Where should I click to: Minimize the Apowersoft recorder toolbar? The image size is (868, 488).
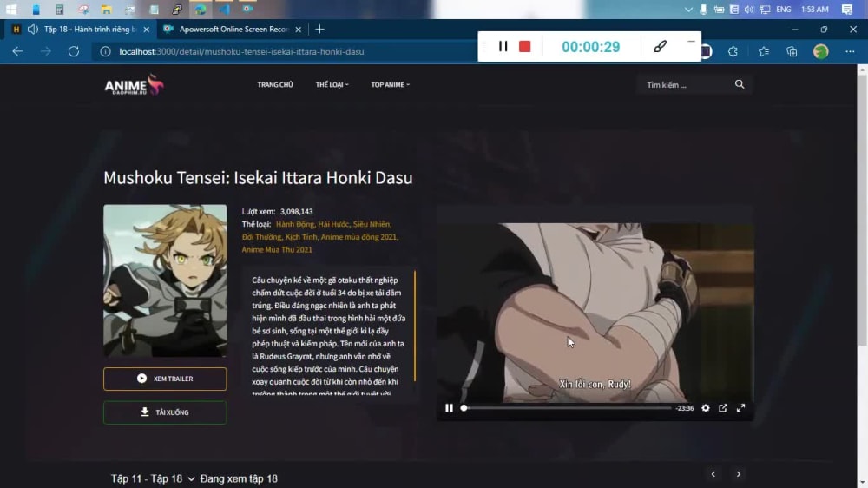[x=691, y=42]
